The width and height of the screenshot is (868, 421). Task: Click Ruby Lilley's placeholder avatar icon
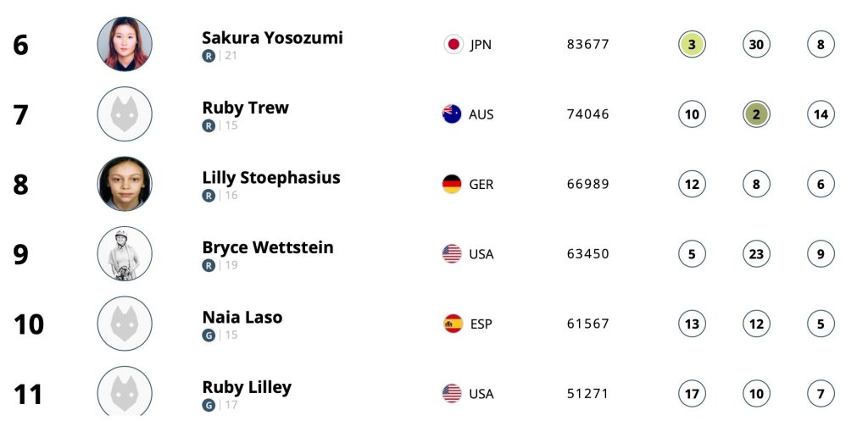click(125, 391)
